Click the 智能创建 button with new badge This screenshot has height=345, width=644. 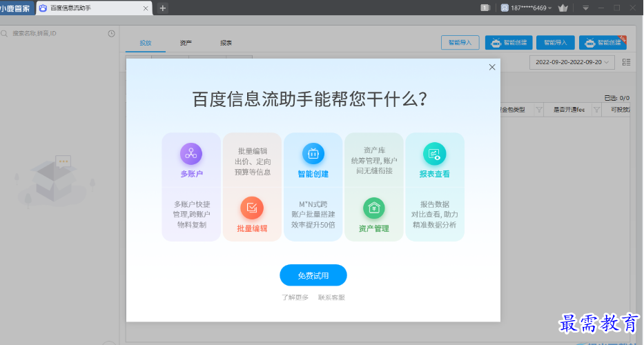pos(603,42)
